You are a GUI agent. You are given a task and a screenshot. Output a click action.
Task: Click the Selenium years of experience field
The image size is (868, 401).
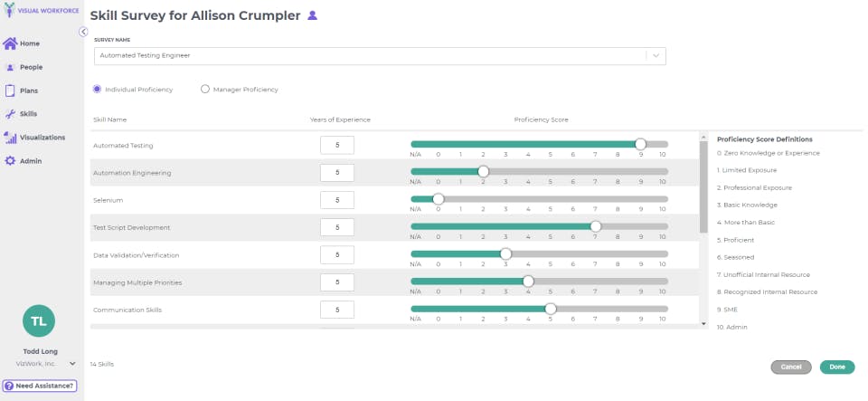(x=337, y=199)
